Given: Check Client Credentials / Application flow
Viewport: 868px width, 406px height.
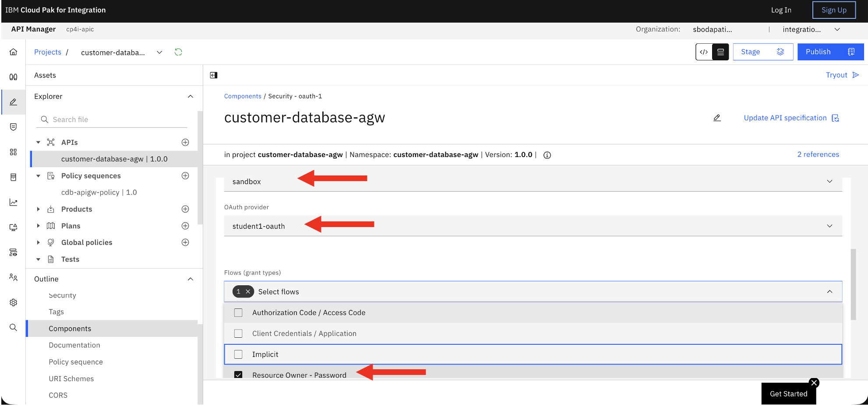Looking at the screenshot, I should [238, 334].
